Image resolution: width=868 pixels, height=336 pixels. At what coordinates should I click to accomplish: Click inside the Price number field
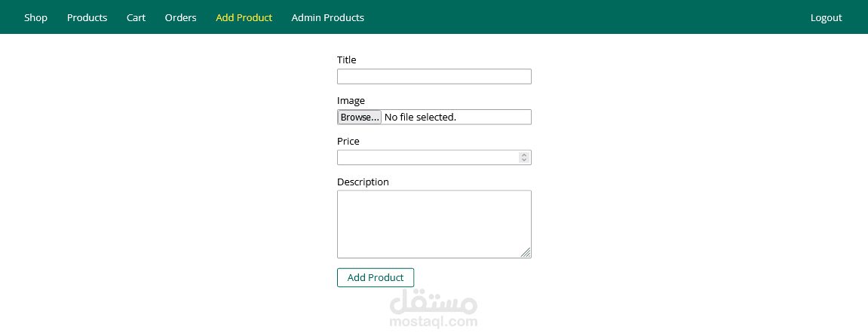coord(426,157)
